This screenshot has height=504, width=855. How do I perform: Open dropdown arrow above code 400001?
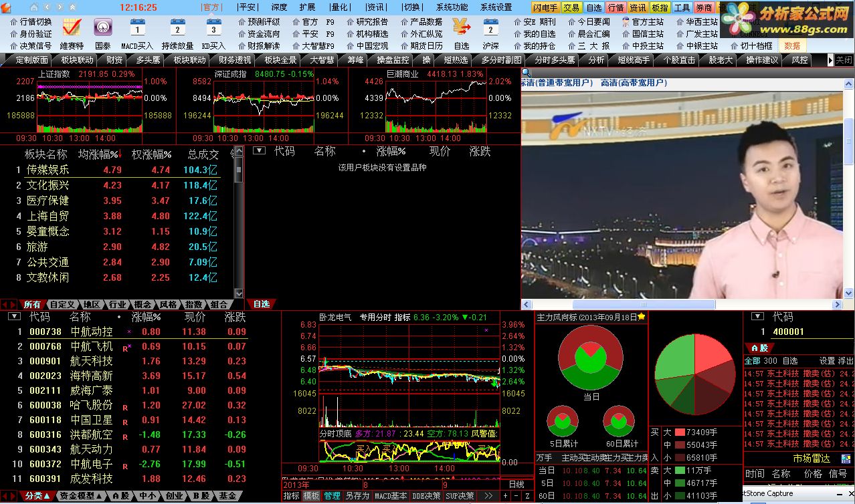click(x=758, y=316)
